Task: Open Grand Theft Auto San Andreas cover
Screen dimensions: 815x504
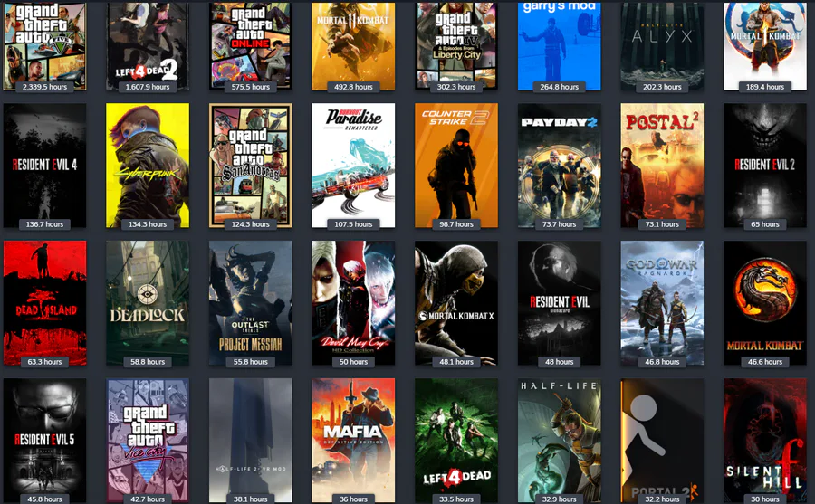Action: click(x=251, y=166)
